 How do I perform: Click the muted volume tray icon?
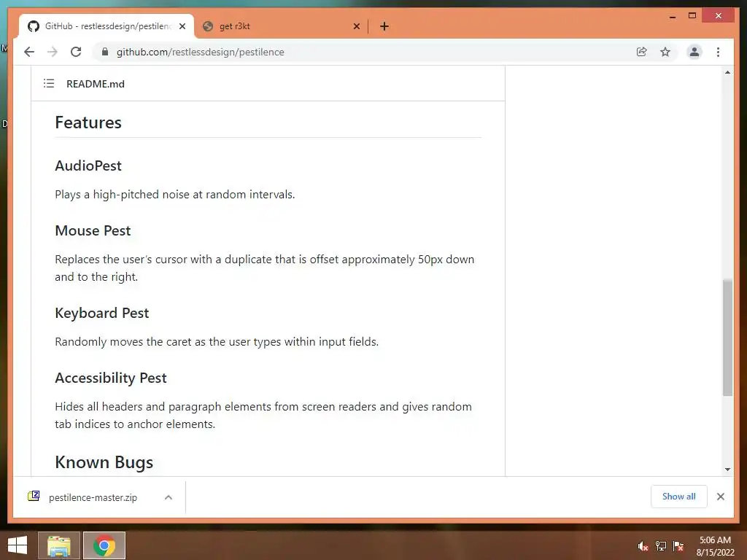643,546
